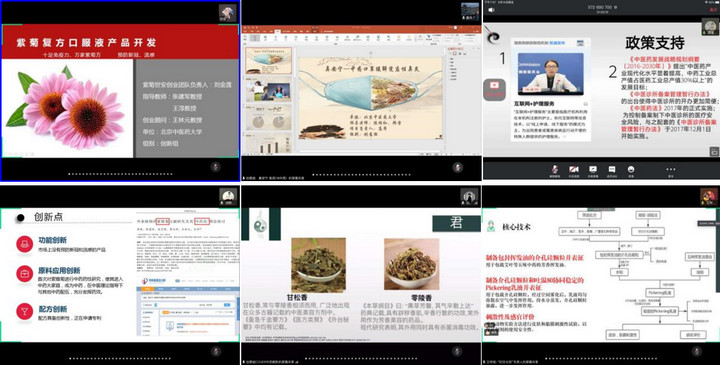Click floating microphone button below 甘松香 slide
Image resolution: width=720 pixels, height=365 pixels.
[x=457, y=351]
